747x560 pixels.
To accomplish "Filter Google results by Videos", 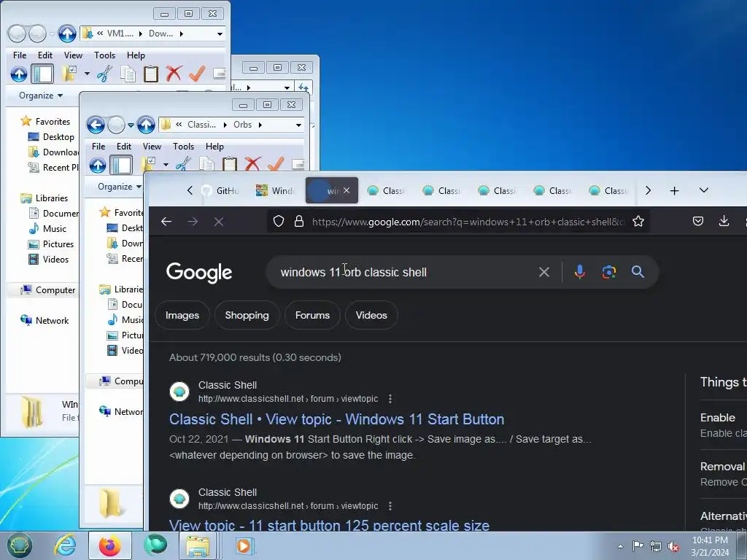I will pos(371,315).
